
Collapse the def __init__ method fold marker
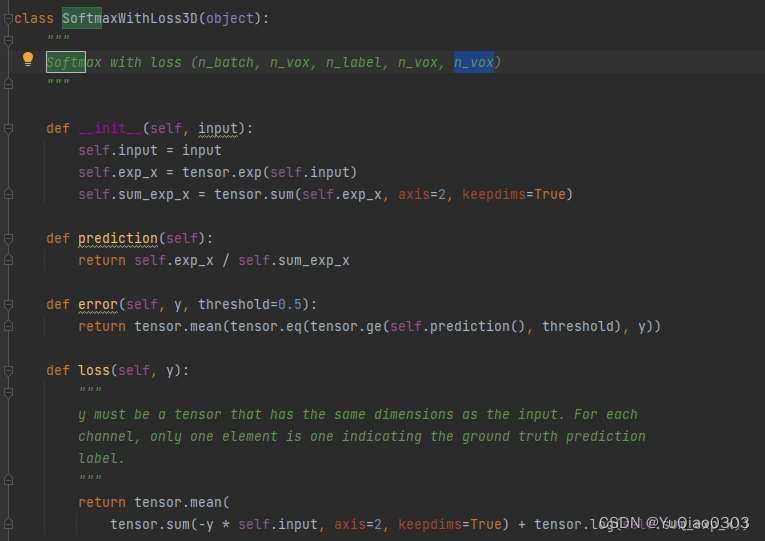[8, 129]
